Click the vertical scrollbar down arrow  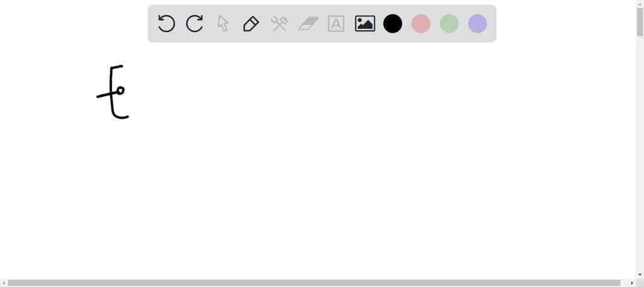pyautogui.click(x=640, y=274)
